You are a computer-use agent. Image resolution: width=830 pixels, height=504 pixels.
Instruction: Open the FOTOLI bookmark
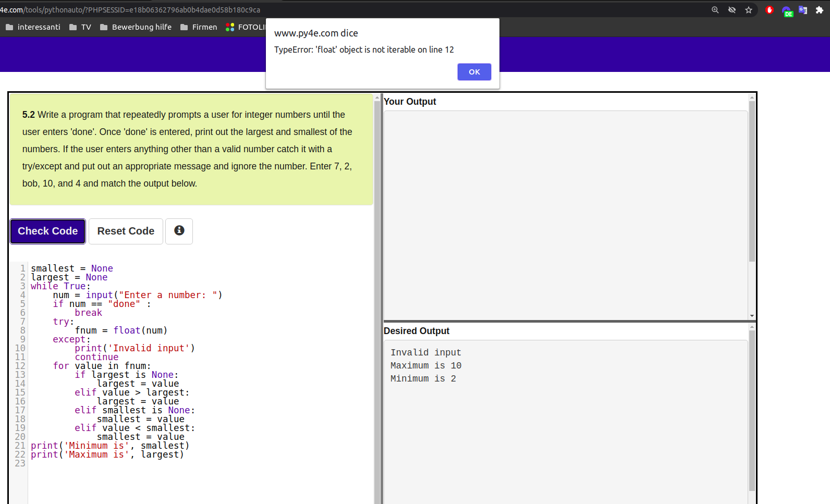coord(246,27)
